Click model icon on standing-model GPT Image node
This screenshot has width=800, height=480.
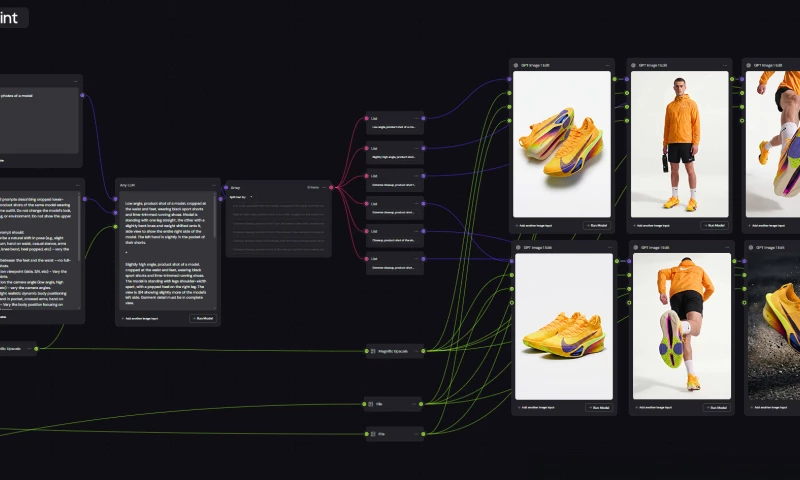633,65
